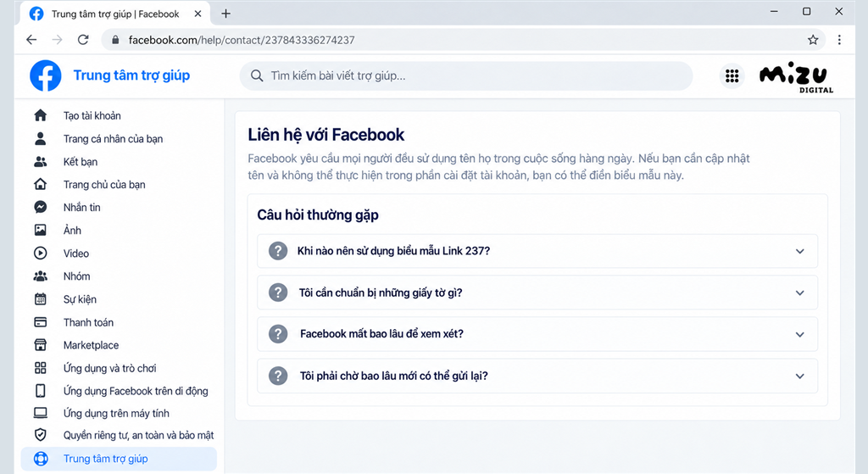This screenshot has height=474, width=868.
Task: Click the group icon beside Nhóm
Action: tap(41, 276)
